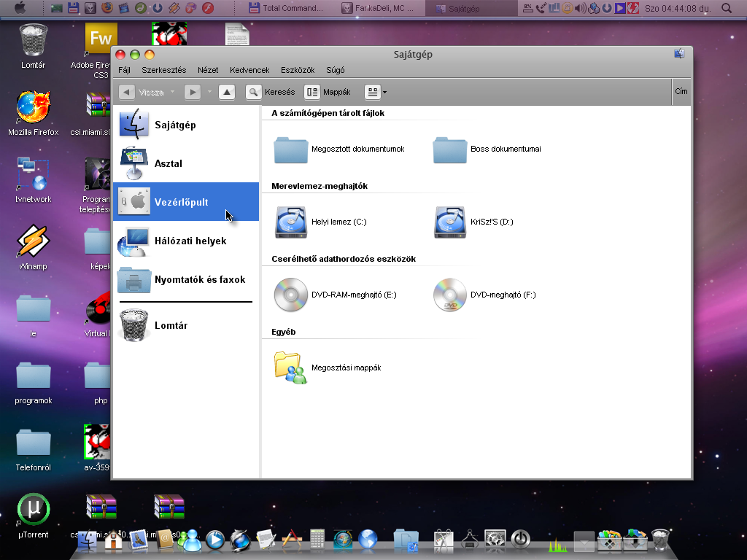Open Winamp desktop shortcut
Image resolution: width=747 pixels, height=560 pixels.
click(x=34, y=248)
